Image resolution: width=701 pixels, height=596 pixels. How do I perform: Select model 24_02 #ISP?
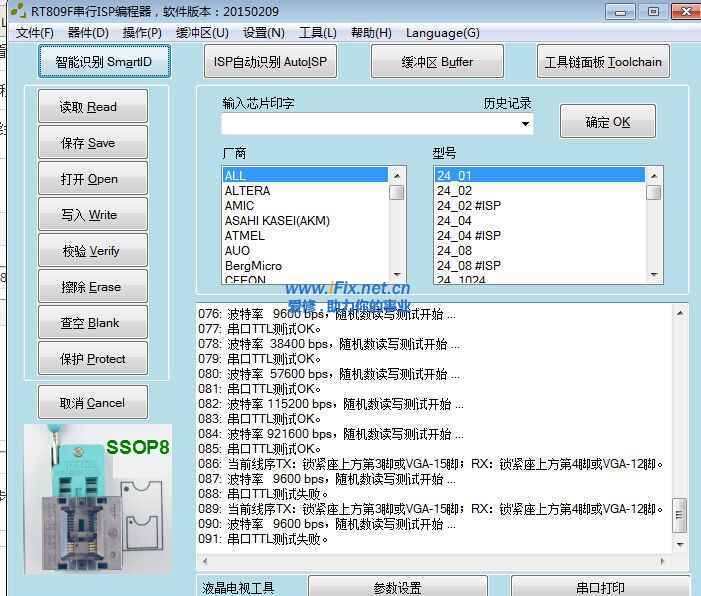pos(540,206)
